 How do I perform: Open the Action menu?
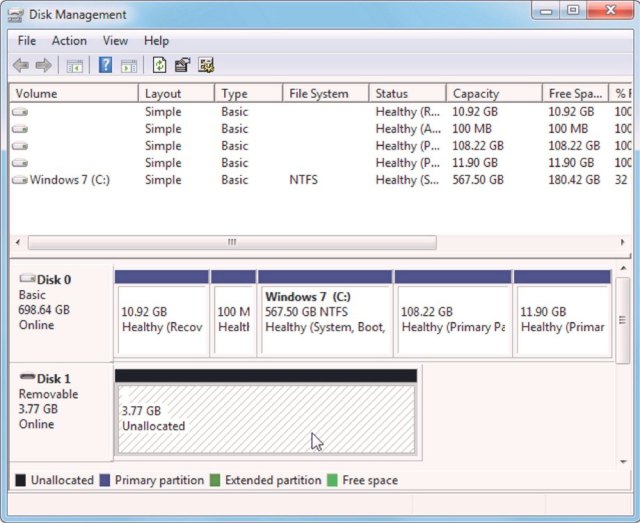click(x=69, y=41)
